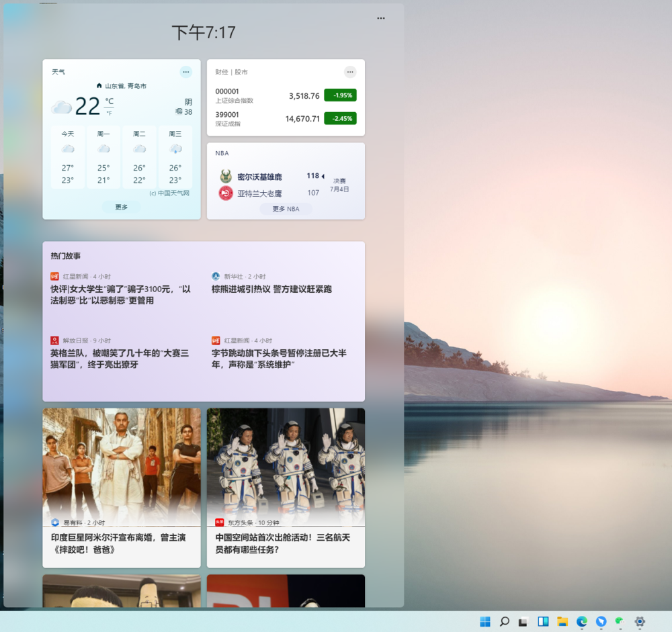Open Settings from the taskbar gear icon
This screenshot has width=672, height=632.
point(639,621)
